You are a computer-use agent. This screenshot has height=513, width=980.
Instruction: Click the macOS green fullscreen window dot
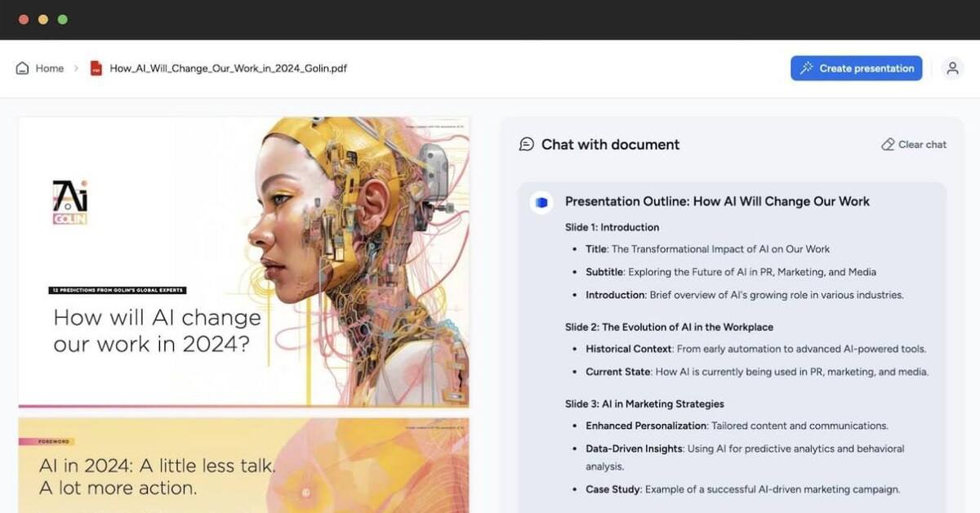pos(63,20)
